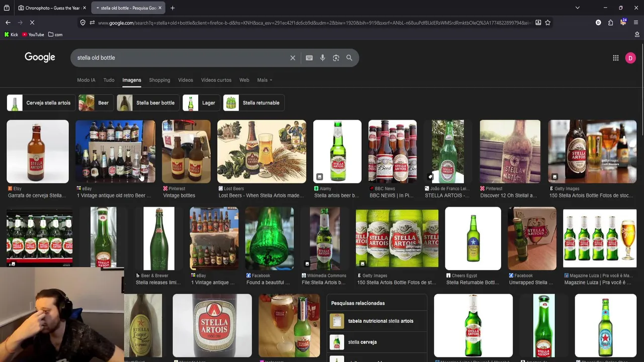Open eBay vintage bottles collection image

coord(115,151)
